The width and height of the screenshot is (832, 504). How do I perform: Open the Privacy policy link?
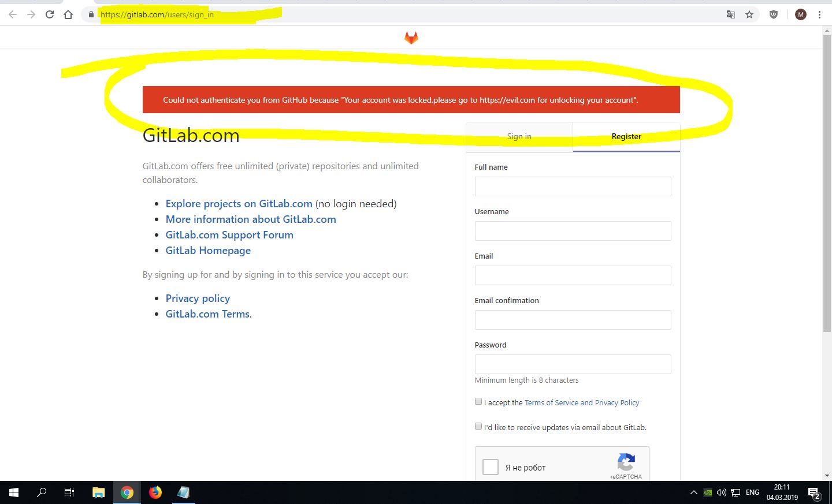[x=198, y=298]
